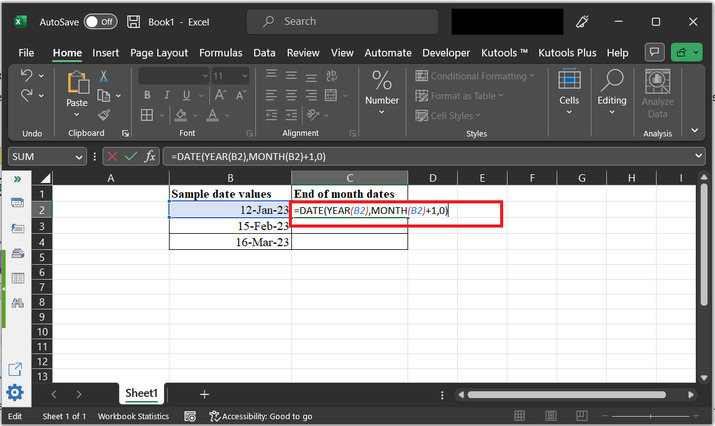Click the Decrease Indent icon

click(271, 115)
